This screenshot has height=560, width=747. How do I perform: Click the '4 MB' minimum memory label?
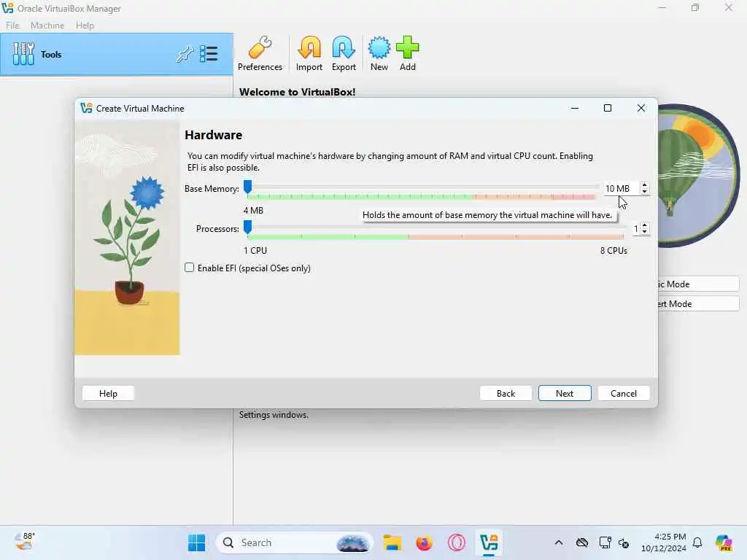(253, 211)
